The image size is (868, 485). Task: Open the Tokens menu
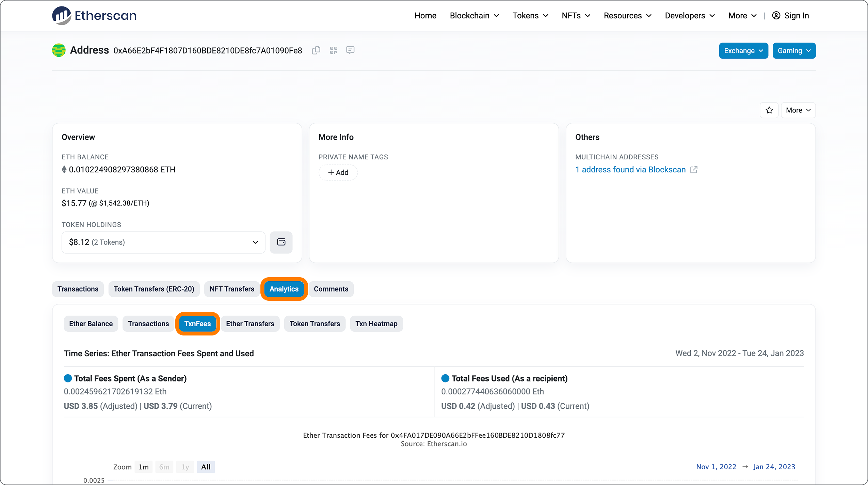point(530,16)
